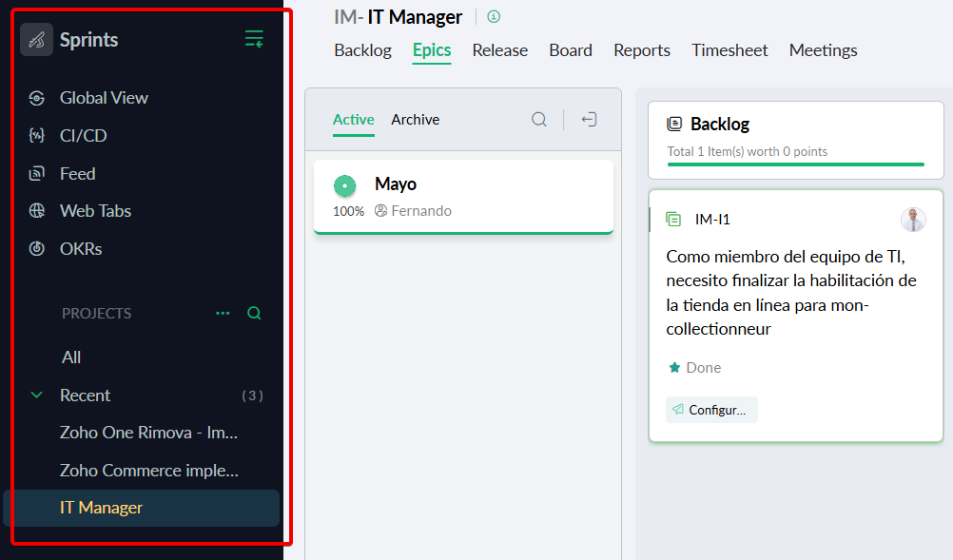Select the Zoho Commerce project
This screenshot has height=560, width=953.
148,471
